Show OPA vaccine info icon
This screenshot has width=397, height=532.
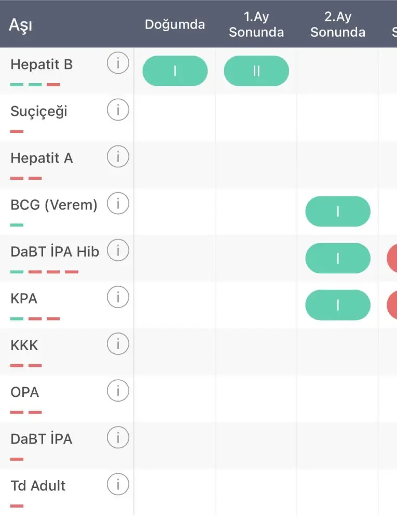tap(118, 391)
